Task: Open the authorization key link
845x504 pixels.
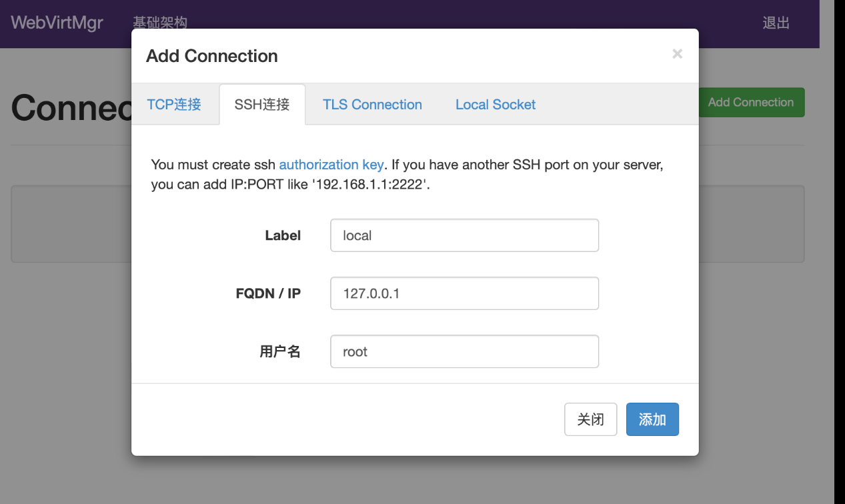Action: click(331, 165)
